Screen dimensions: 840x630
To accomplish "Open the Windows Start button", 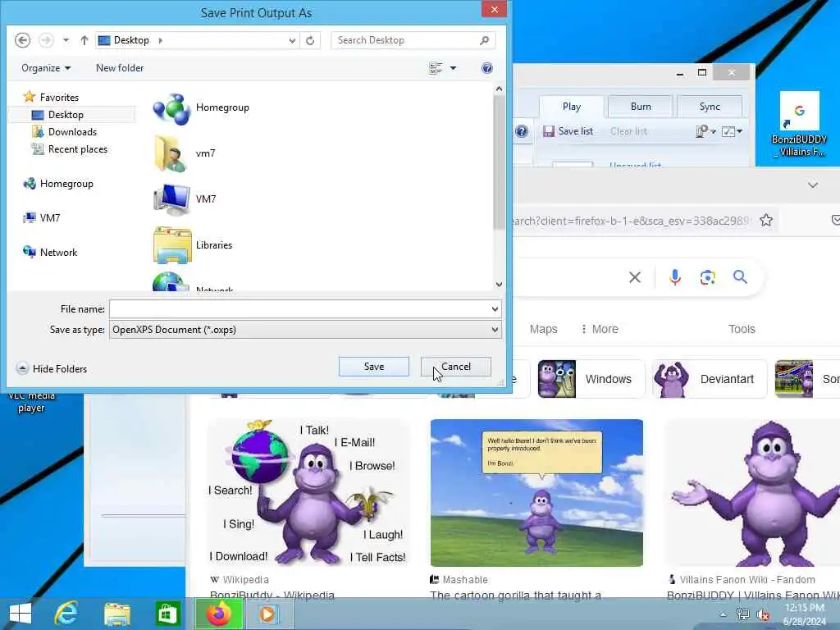I will point(20,614).
